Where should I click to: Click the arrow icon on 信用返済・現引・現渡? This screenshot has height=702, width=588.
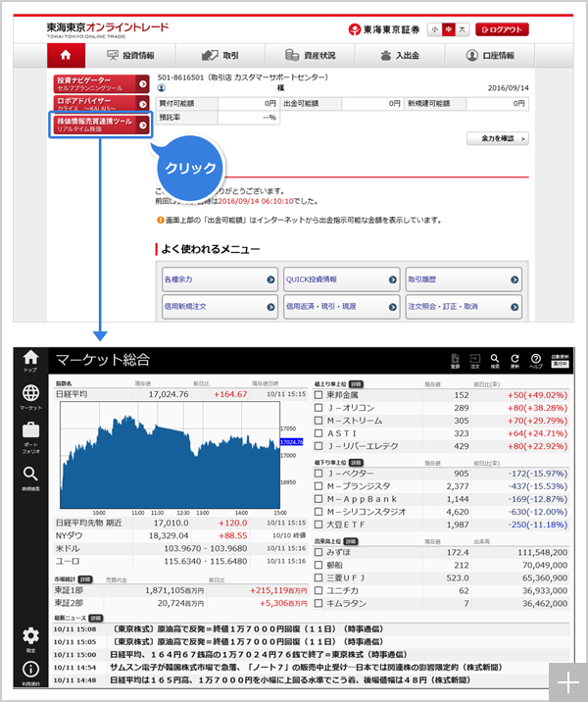(x=392, y=307)
